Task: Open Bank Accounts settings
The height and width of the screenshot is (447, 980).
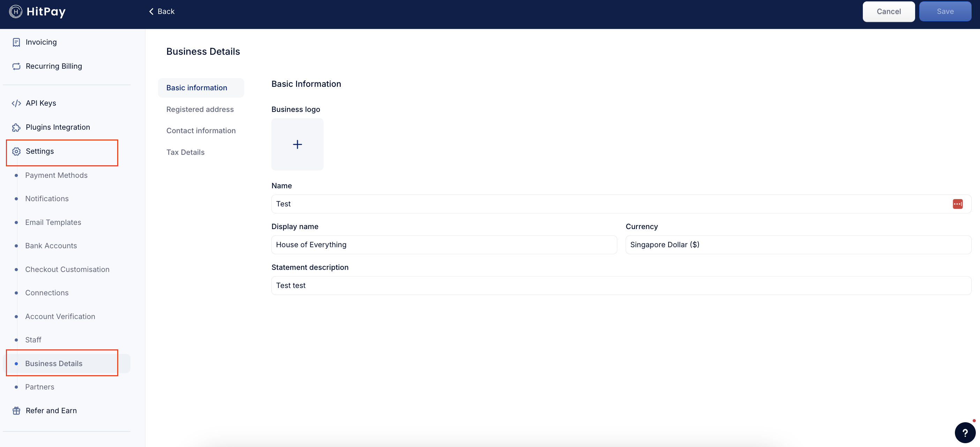Action: coord(51,246)
